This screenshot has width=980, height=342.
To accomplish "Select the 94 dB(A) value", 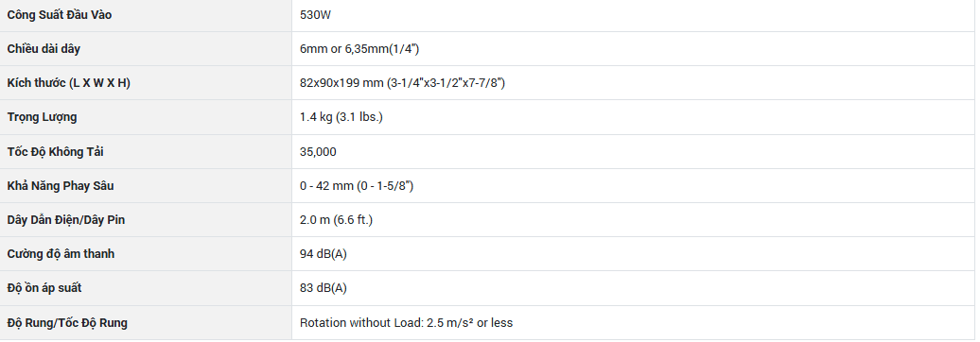I will tap(324, 254).
